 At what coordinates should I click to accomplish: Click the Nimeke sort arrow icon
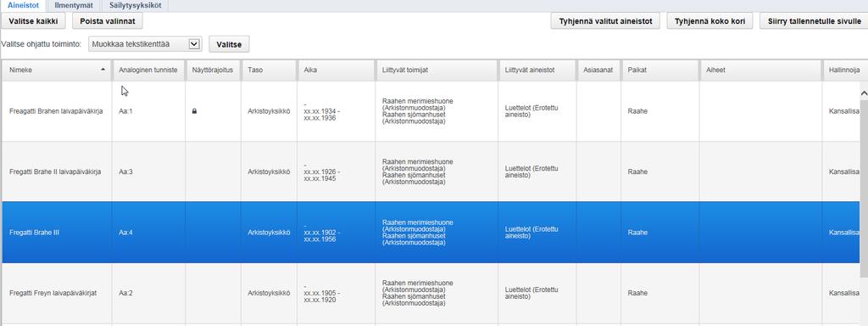point(103,70)
